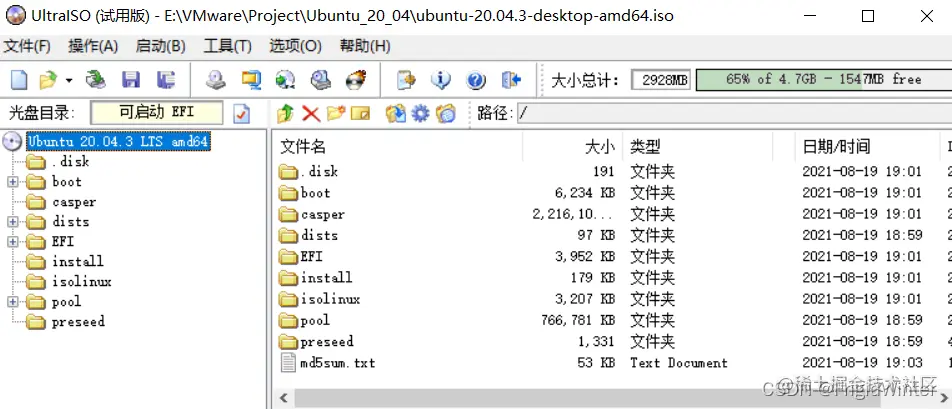The height and width of the screenshot is (409, 952).
Task: Click the Save As toolbar icon
Action: (166, 79)
